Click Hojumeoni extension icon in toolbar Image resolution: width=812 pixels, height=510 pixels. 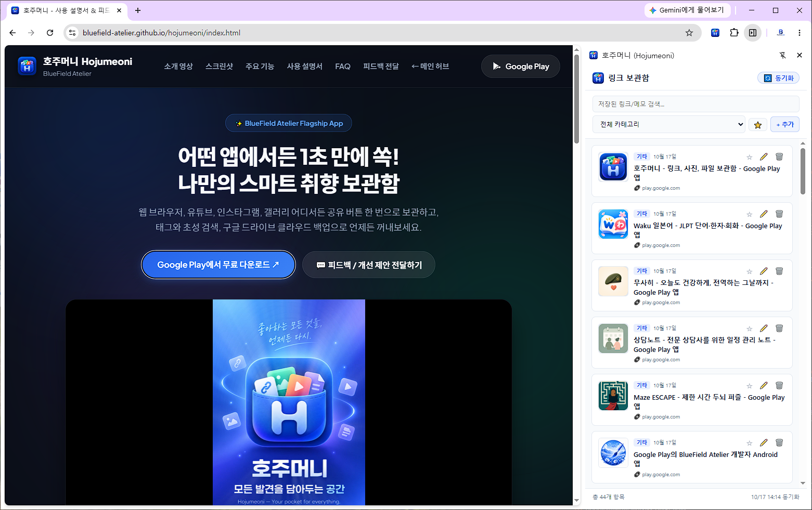(715, 33)
